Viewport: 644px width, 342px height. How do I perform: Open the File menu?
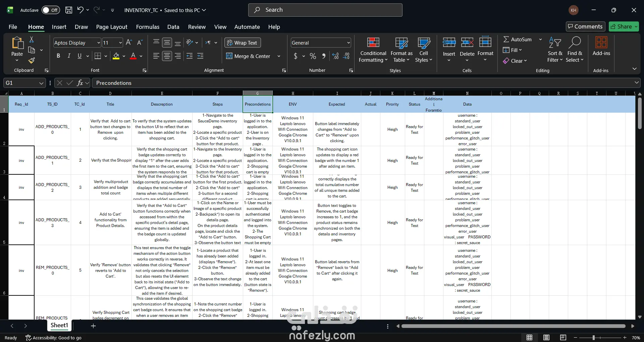13,27
